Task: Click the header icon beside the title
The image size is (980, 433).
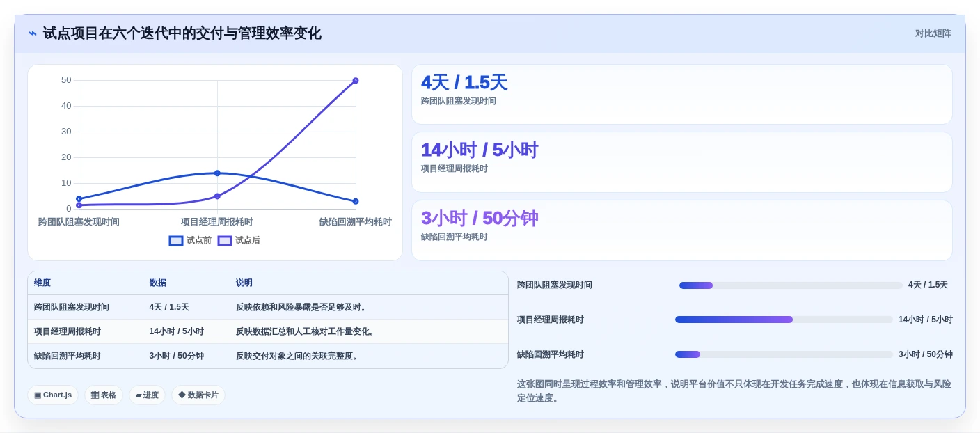Action: tap(32, 33)
